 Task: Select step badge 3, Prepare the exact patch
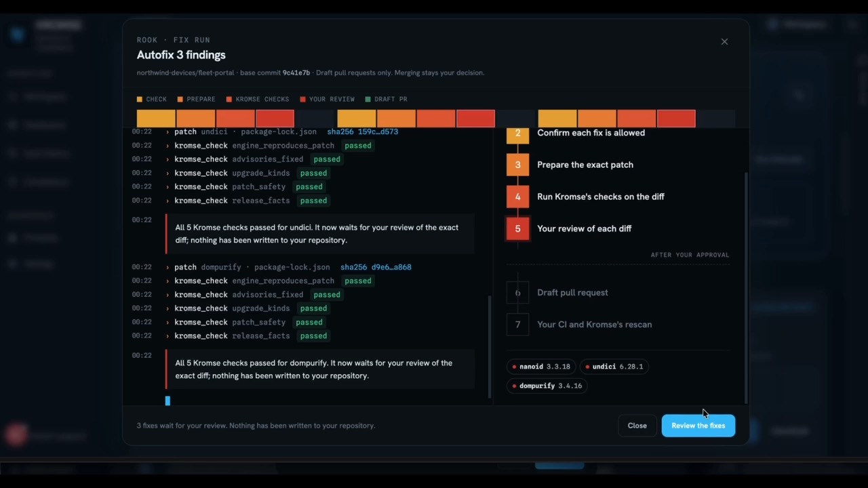click(517, 165)
